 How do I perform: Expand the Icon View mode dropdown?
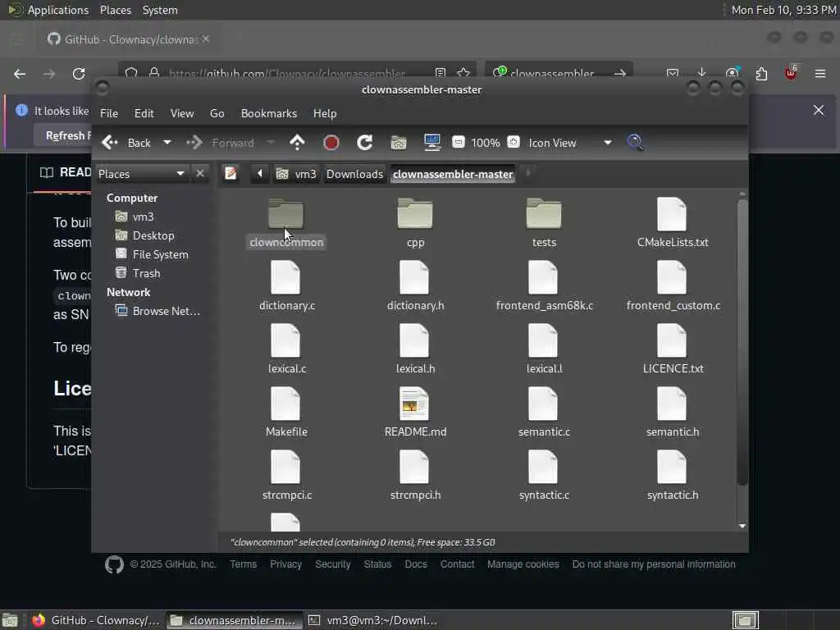tap(607, 143)
